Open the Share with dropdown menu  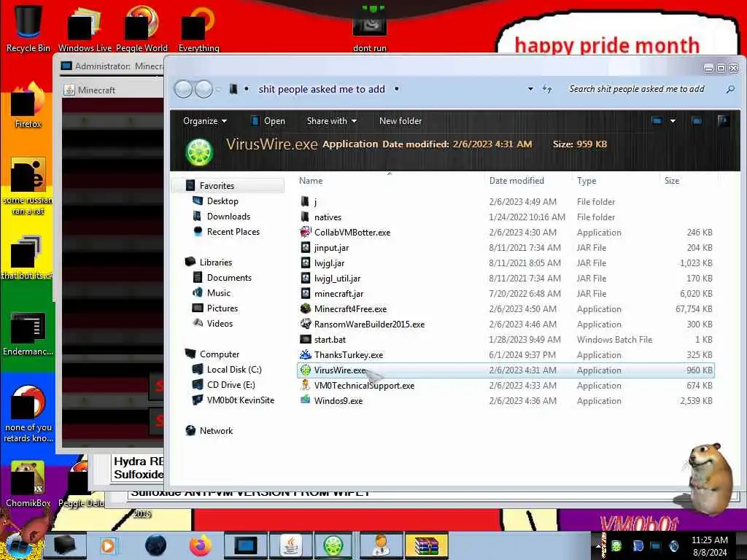[x=332, y=121]
